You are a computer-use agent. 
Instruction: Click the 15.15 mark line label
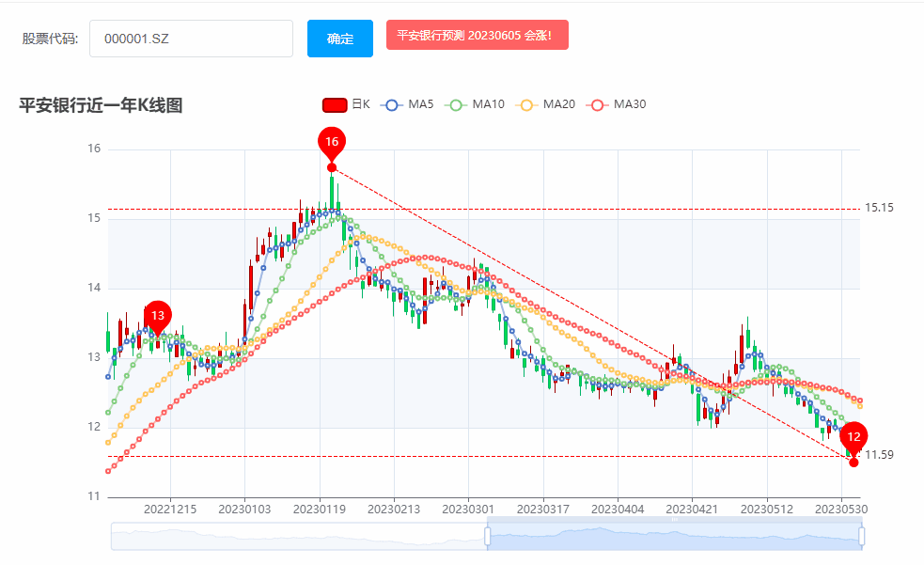(879, 208)
